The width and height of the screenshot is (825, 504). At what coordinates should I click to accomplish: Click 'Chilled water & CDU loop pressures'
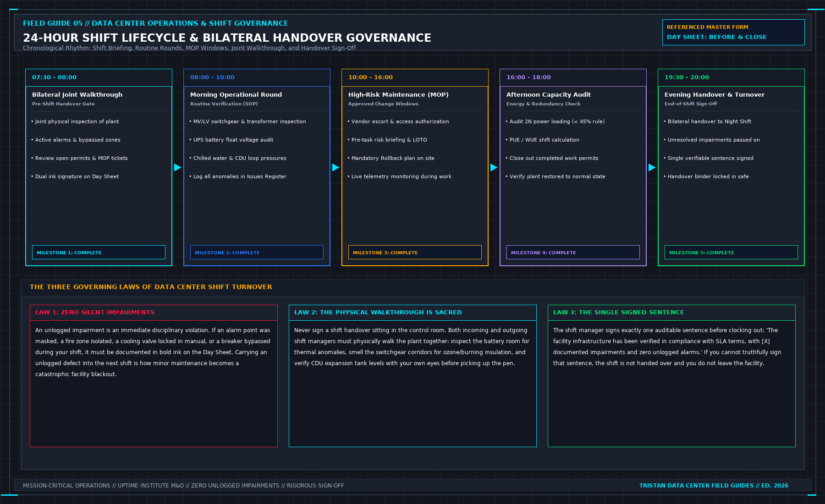pos(238,158)
